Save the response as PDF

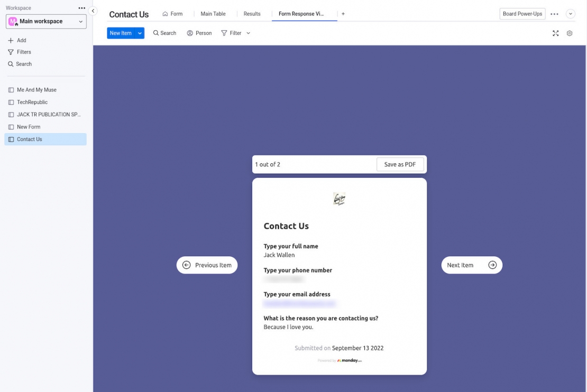tap(400, 164)
